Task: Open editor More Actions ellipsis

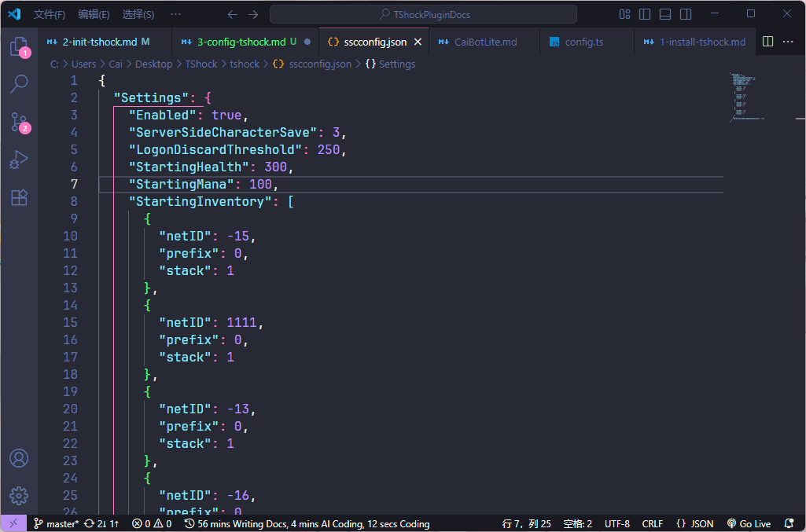Action: pyautogui.click(x=788, y=42)
